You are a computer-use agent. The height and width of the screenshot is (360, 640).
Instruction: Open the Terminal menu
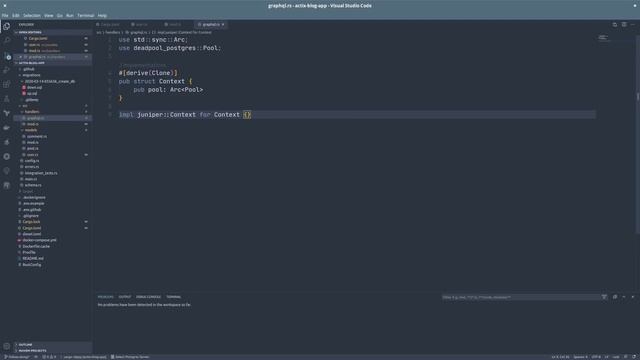click(86, 16)
